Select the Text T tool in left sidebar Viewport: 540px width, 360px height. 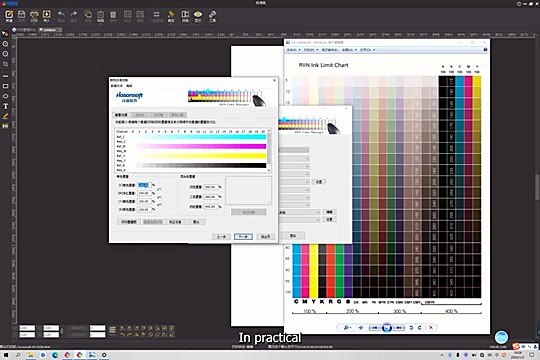click(x=5, y=106)
